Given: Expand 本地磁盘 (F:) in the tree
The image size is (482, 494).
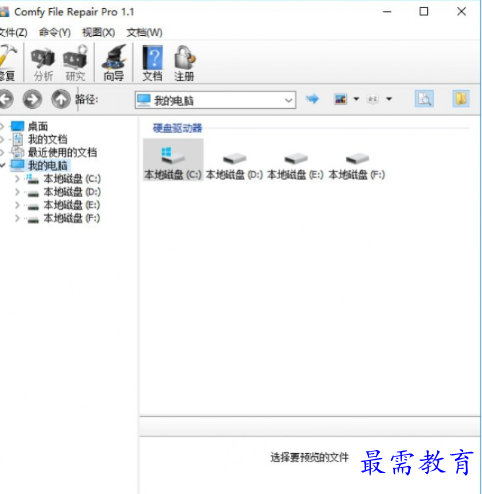Looking at the screenshot, I should 17,219.
